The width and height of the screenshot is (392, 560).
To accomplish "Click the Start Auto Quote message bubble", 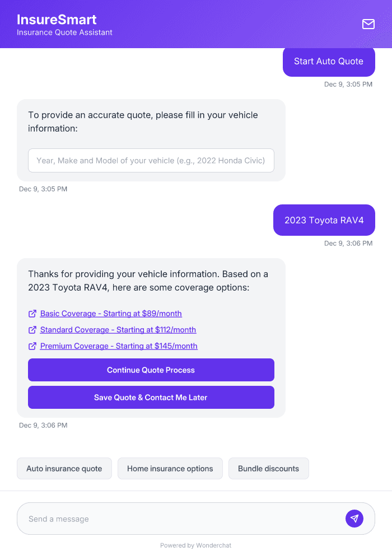I will coord(329,62).
